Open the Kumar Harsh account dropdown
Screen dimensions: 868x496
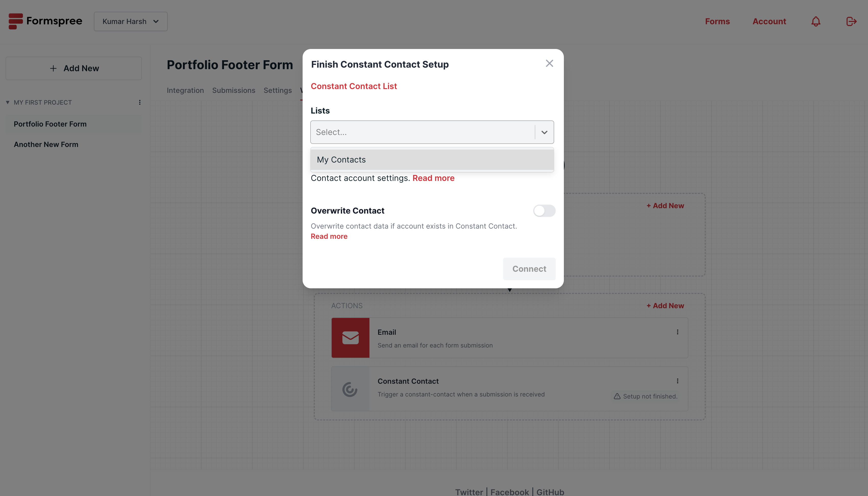(x=130, y=21)
